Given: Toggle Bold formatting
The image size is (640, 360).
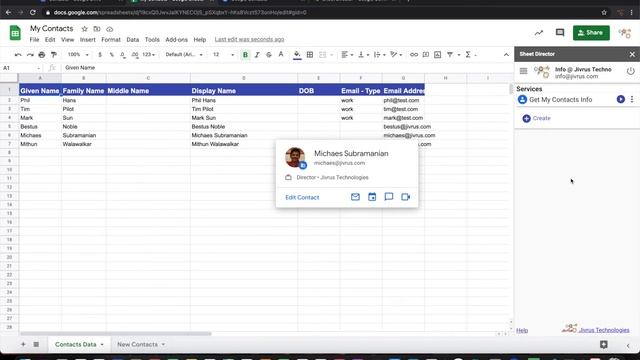Looking at the screenshot, I should tap(245, 55).
